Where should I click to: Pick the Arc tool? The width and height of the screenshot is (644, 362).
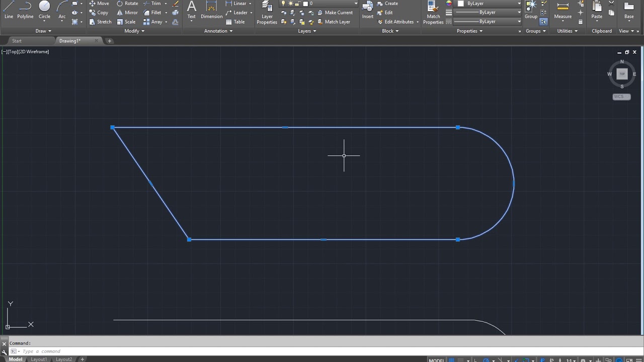(x=62, y=10)
